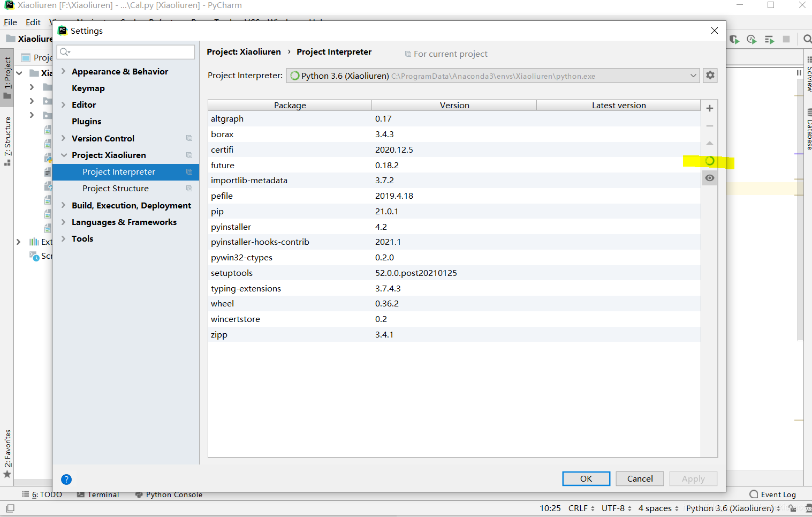
Task: Toggle the show early releases eye
Action: coord(710,178)
